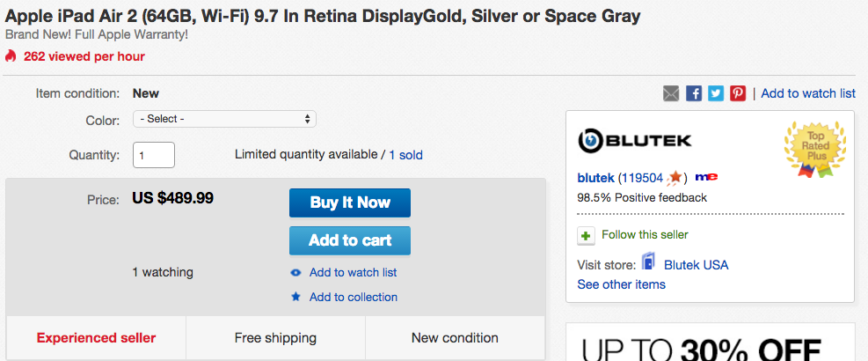Click the green plus Follow seller icon
Image resolution: width=868 pixels, height=361 pixels.
pyautogui.click(x=586, y=235)
